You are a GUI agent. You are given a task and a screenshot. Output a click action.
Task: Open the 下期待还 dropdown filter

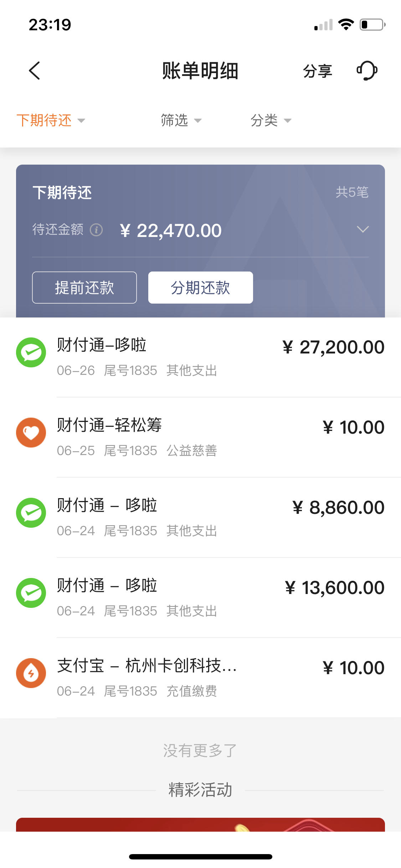51,120
